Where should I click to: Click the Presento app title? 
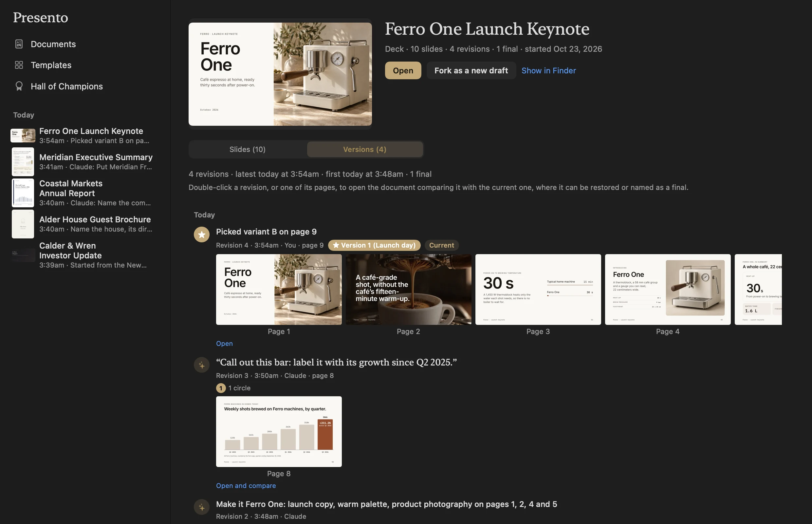41,17
